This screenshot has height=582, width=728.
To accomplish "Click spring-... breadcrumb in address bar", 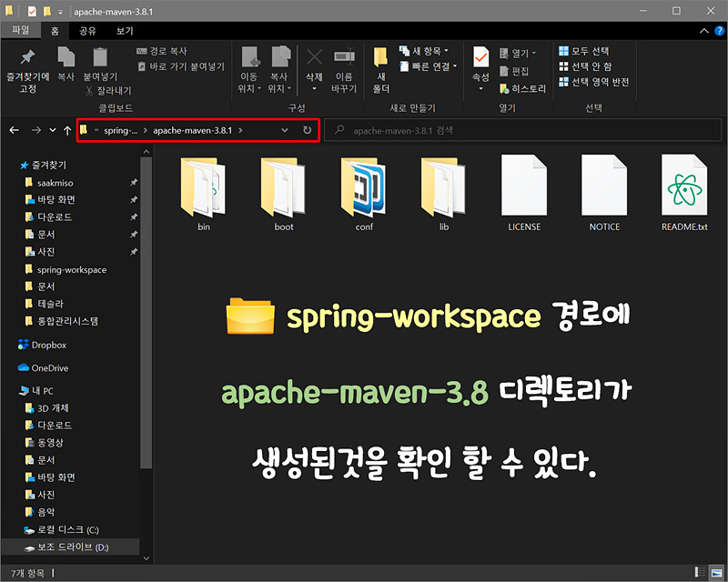I will [120, 130].
